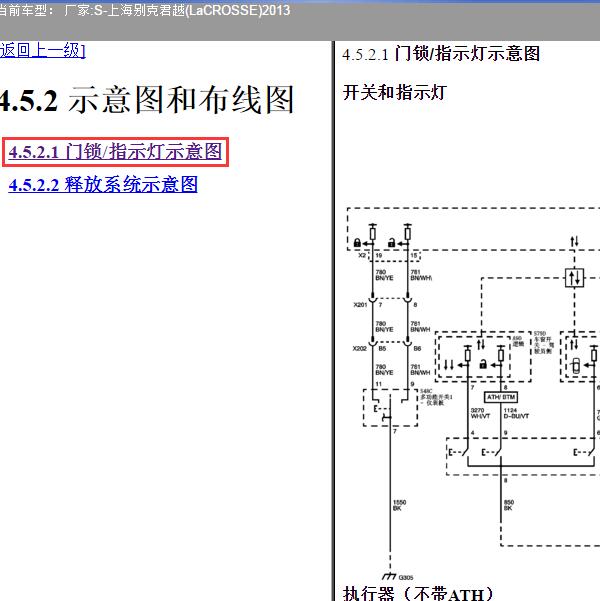600x601 pixels.
Task: Select the 执行器(不带ATH) heading
Action: pyautogui.click(x=418, y=593)
